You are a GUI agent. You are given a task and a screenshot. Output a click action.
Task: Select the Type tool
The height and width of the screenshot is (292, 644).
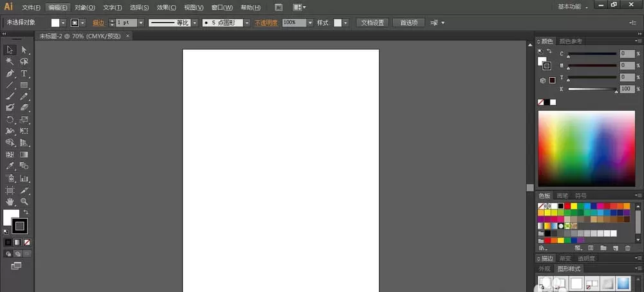pyautogui.click(x=24, y=73)
